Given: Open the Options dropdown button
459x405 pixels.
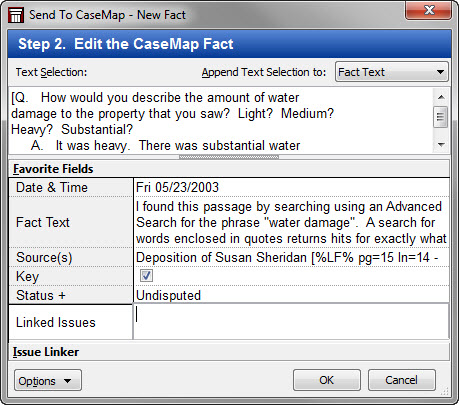Looking at the screenshot, I should [x=48, y=380].
